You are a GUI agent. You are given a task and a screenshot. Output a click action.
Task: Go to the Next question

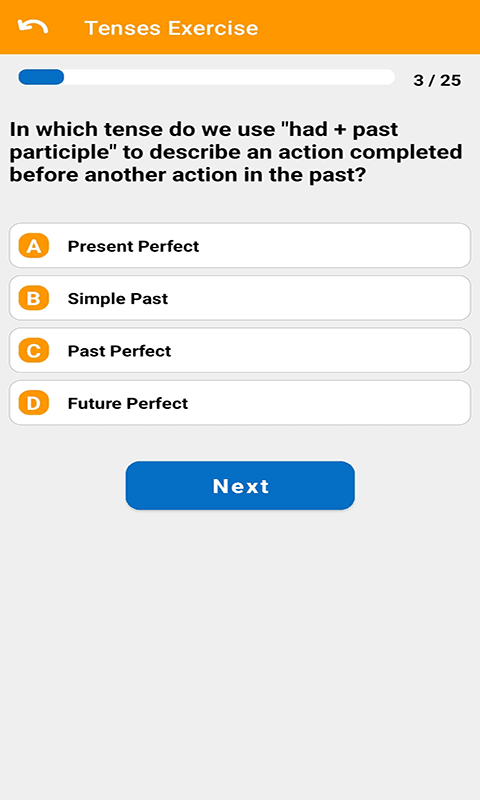[x=240, y=486]
